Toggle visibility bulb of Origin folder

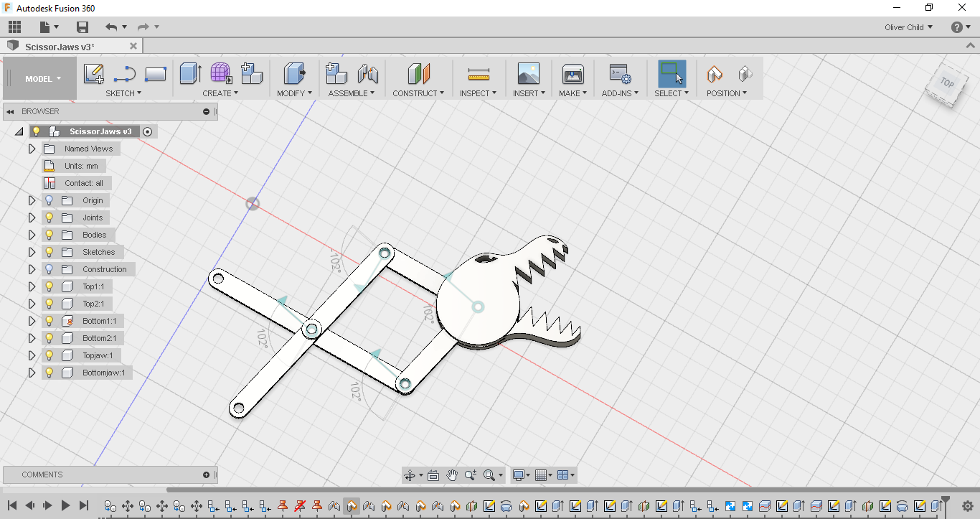[50, 200]
